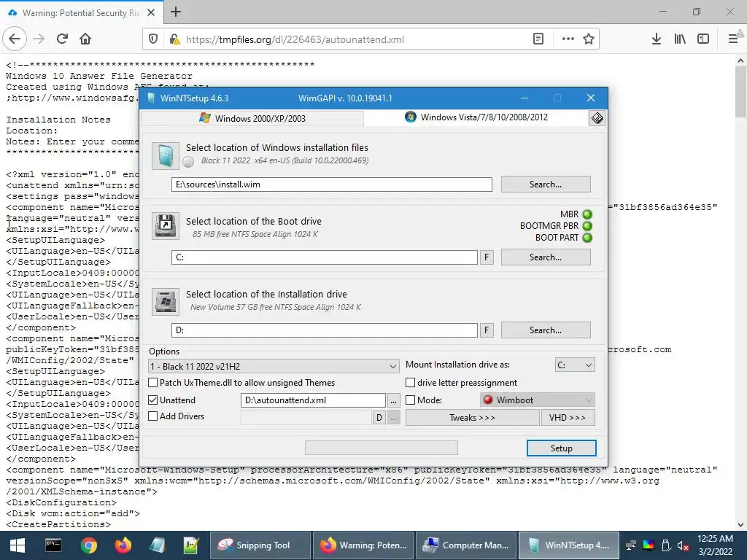Click the tracking protection shield icon

[153, 39]
